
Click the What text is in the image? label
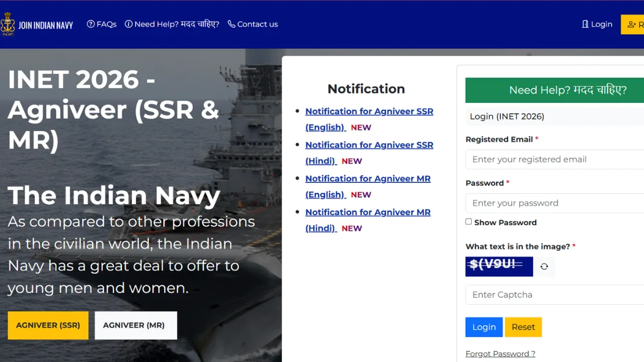click(521, 247)
